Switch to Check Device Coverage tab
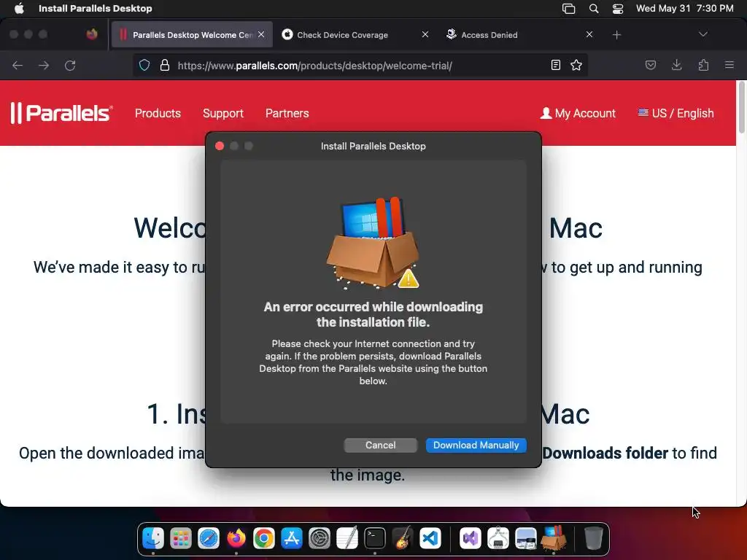Image resolution: width=747 pixels, height=560 pixels. (342, 35)
